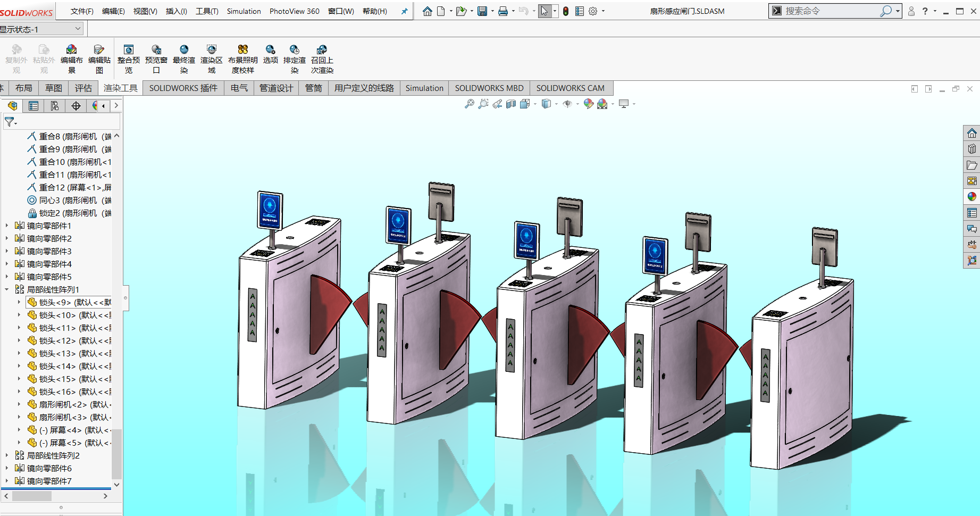Viewport: 980px width, 516px height.
Task: Open Scene Illumination Proof Sheet (布景照明度校样)
Action: pyautogui.click(x=243, y=59)
